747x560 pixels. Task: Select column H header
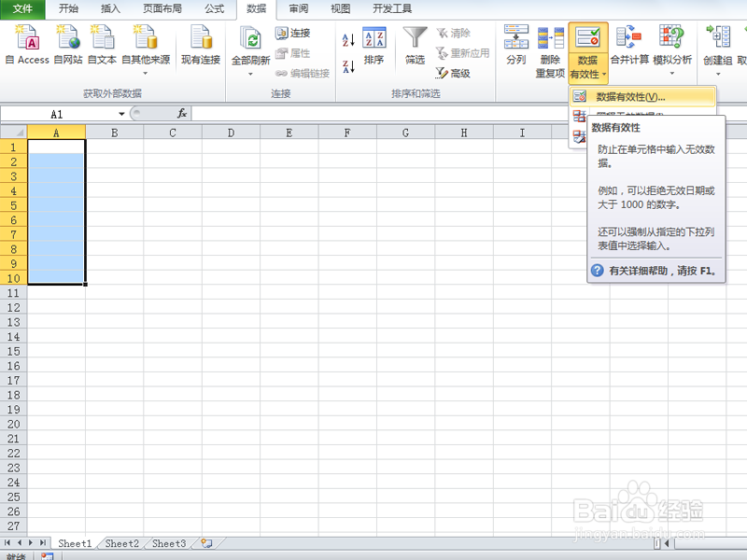click(464, 133)
